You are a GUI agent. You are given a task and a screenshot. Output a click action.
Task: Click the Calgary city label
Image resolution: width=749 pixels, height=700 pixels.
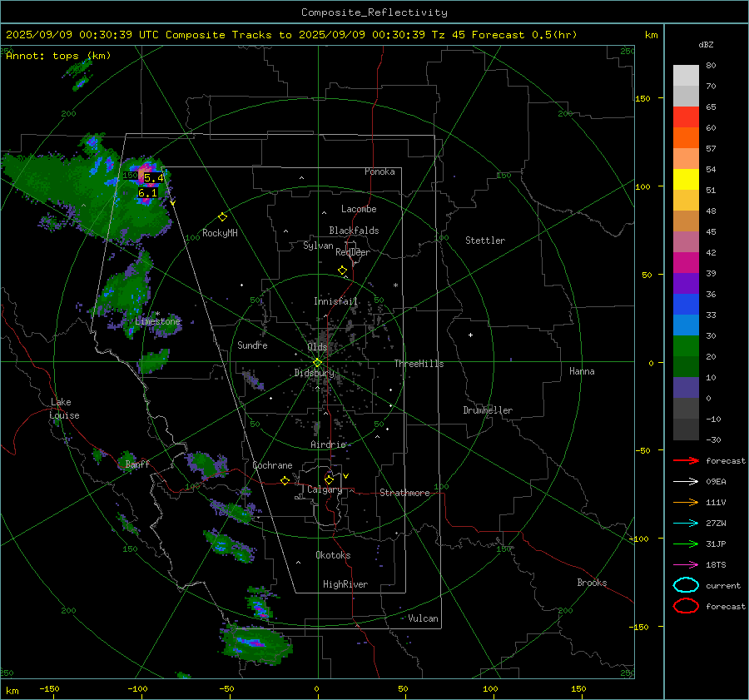(x=325, y=489)
